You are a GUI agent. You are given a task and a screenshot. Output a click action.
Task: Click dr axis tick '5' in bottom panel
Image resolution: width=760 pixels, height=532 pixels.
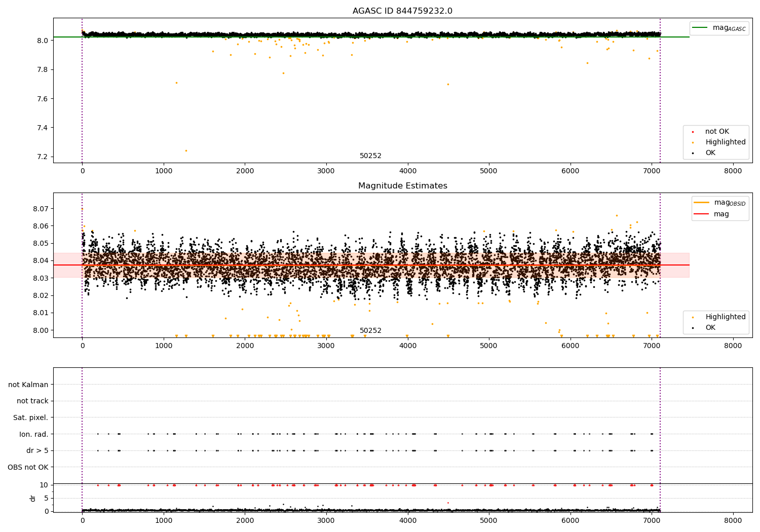(46, 498)
